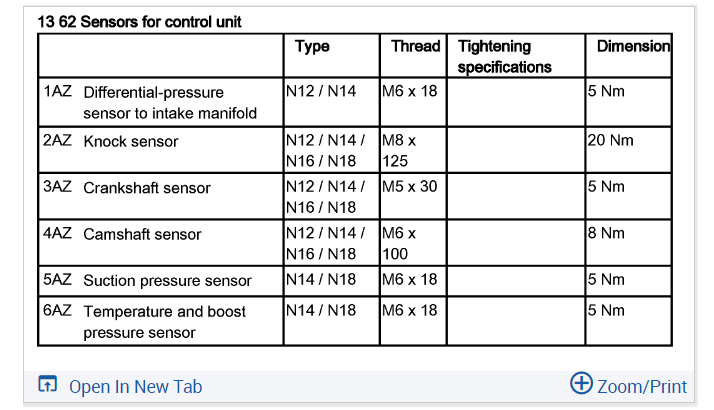Screen dimensions: 714x410
Task: Click the Knock sensor row label
Action: [x=131, y=142]
